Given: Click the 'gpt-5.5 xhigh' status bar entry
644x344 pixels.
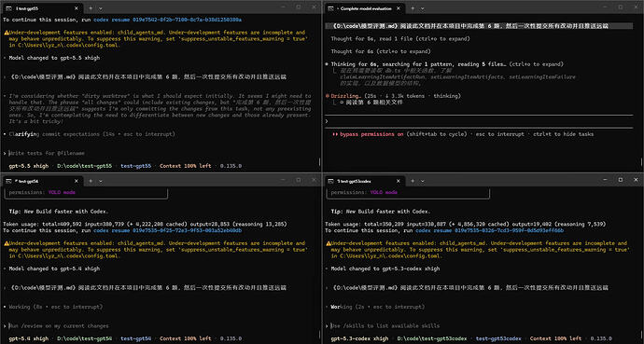Looking at the screenshot, I should click(x=28, y=166).
